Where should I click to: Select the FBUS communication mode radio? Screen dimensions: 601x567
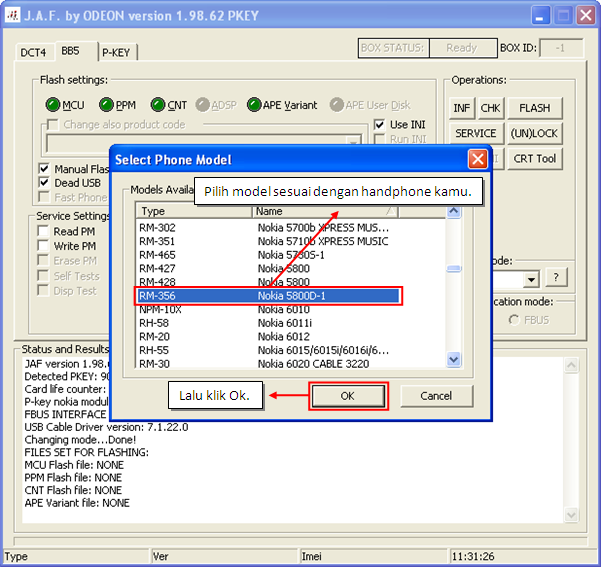coord(514,320)
